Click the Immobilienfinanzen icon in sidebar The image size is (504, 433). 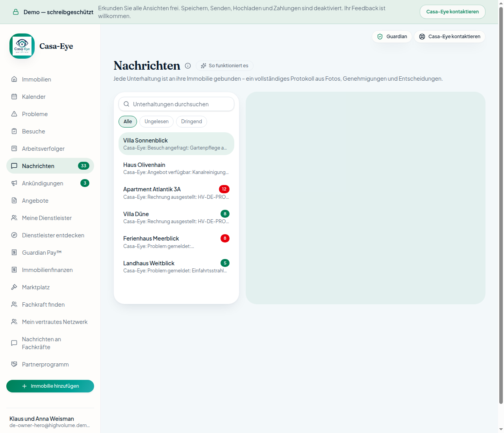14,270
